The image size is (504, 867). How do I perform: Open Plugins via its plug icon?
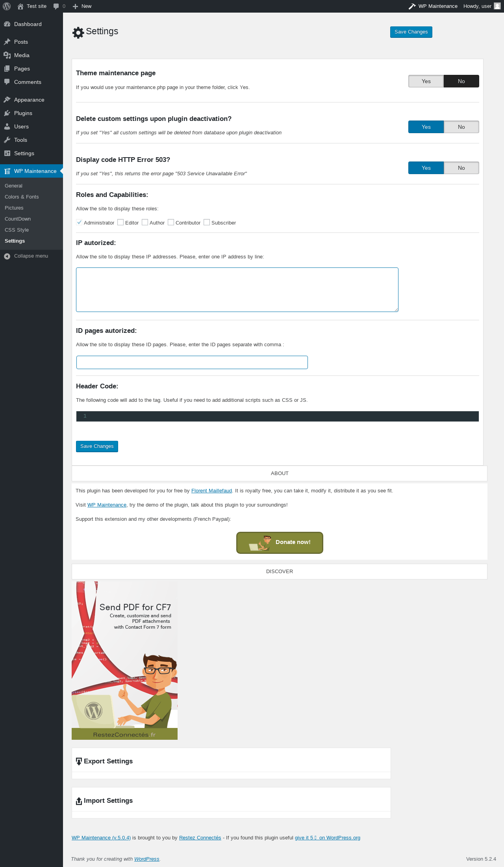pyautogui.click(x=7, y=113)
